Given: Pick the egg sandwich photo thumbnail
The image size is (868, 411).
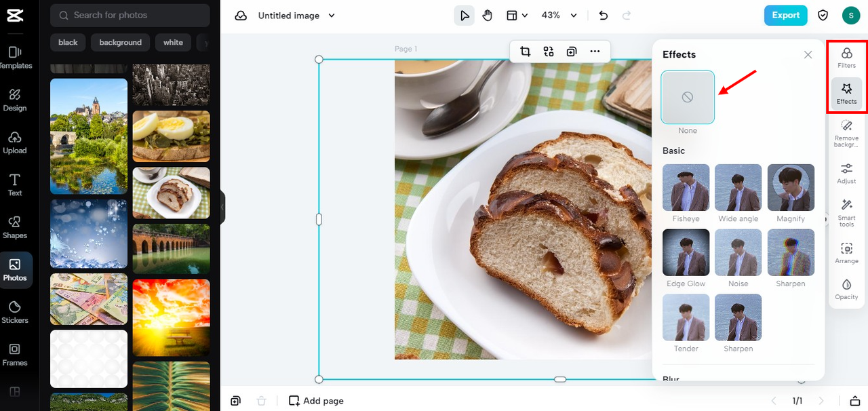Looking at the screenshot, I should coord(171,136).
